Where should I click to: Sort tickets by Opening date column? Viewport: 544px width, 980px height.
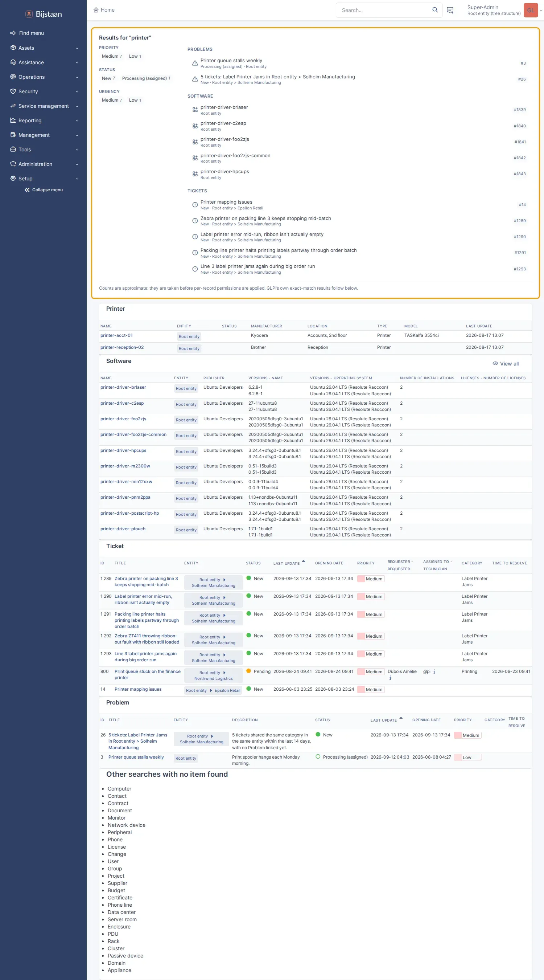(329, 563)
